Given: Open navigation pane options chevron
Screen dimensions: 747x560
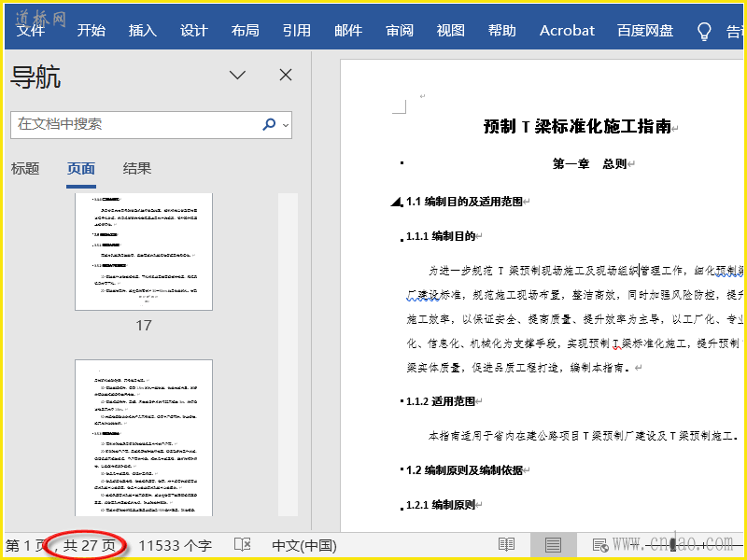Looking at the screenshot, I should [237, 75].
